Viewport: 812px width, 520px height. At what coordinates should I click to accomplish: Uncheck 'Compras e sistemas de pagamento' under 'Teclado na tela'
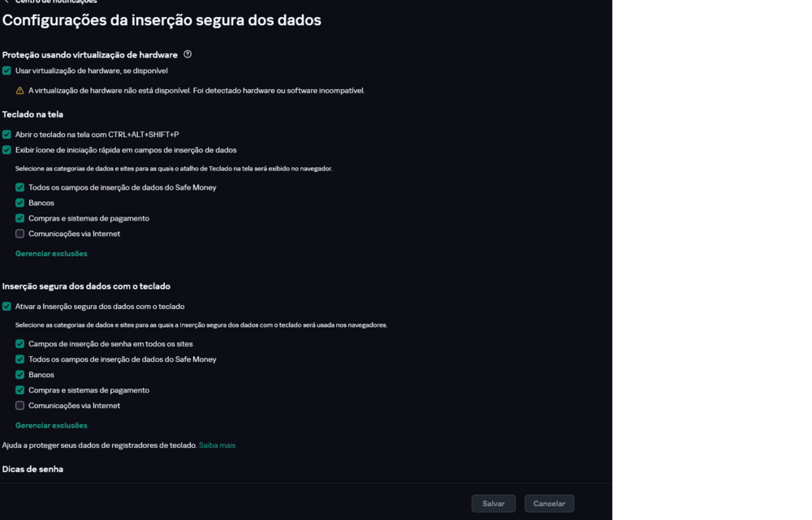point(20,218)
